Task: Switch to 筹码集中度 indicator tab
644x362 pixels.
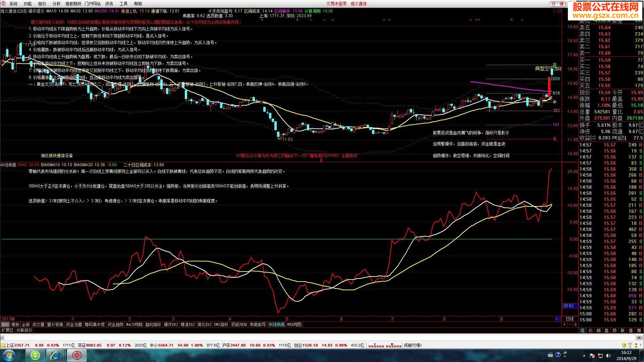Action: tap(95, 324)
